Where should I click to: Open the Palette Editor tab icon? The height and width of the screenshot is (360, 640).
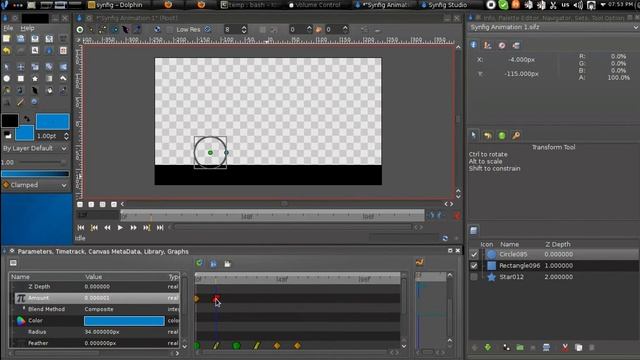click(488, 45)
